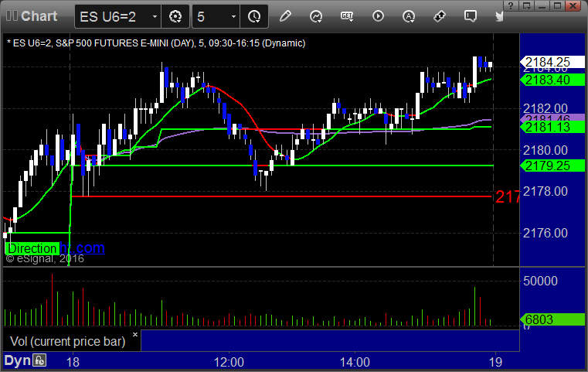Click the green 6803 volume marker

tap(552, 319)
